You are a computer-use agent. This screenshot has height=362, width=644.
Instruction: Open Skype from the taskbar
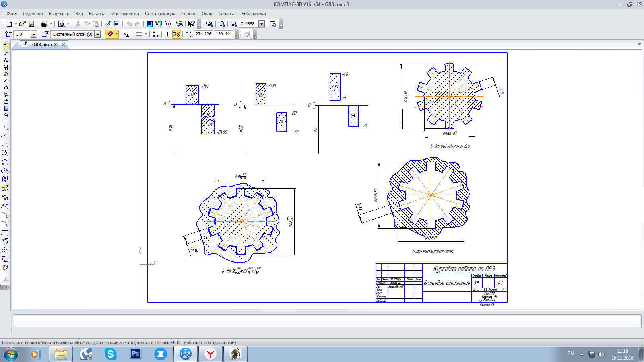[x=110, y=354]
